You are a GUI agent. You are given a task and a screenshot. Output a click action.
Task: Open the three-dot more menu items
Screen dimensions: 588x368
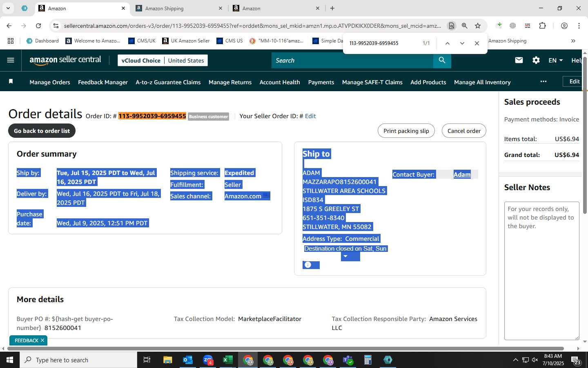[543, 81]
